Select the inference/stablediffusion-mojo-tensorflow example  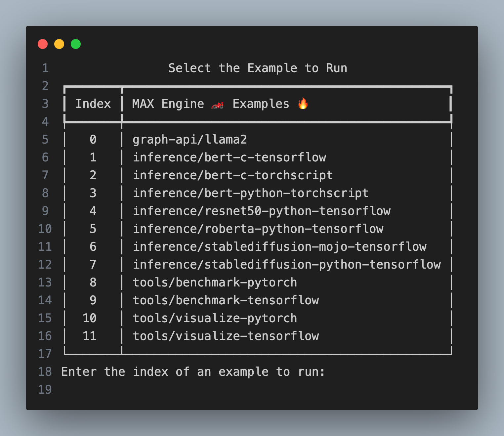280,246
